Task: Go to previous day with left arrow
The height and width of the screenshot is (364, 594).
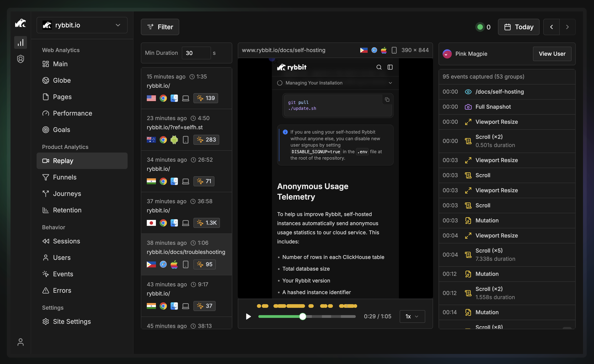Action: pos(551,27)
